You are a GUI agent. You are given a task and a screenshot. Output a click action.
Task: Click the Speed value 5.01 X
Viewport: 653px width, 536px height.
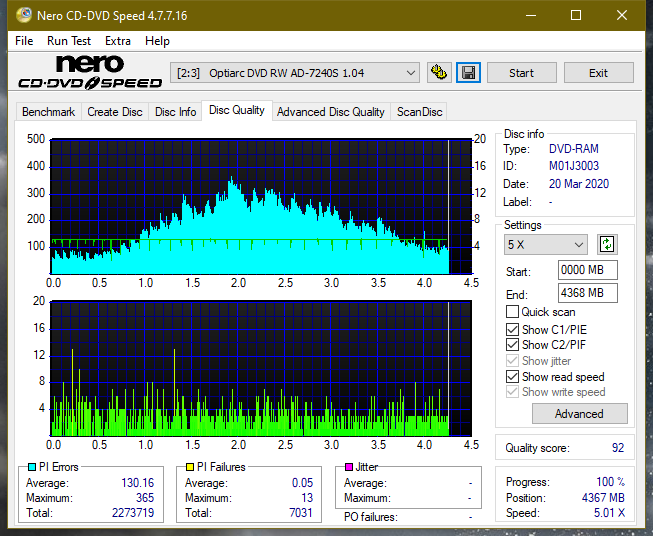click(x=609, y=513)
